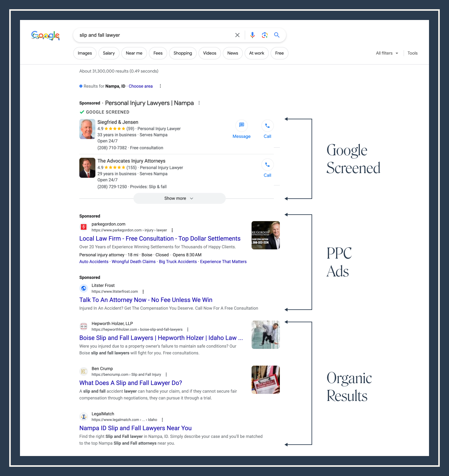449x476 pixels.
Task: Open the All filters dropdown
Action: 387,53
